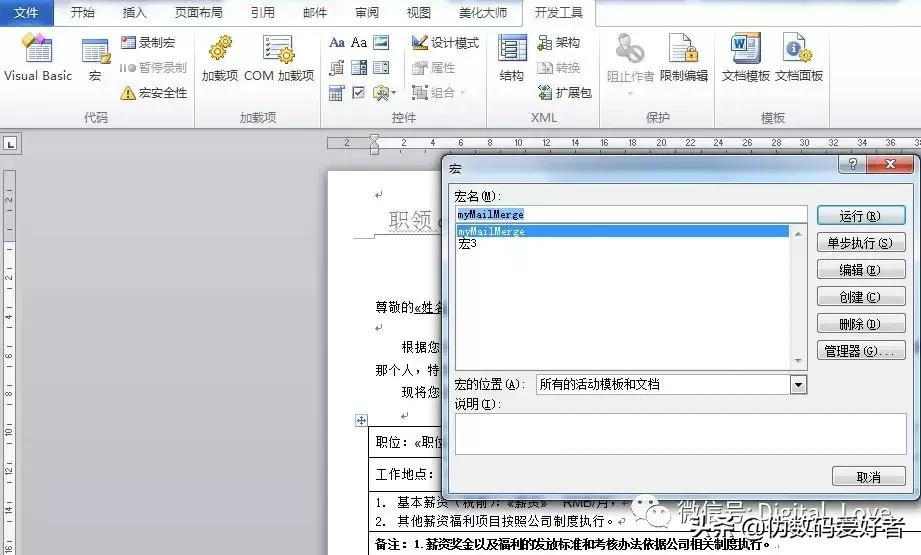The height and width of the screenshot is (555, 921).
Task: Switch to the 页面布局 tab
Action: [x=199, y=12]
